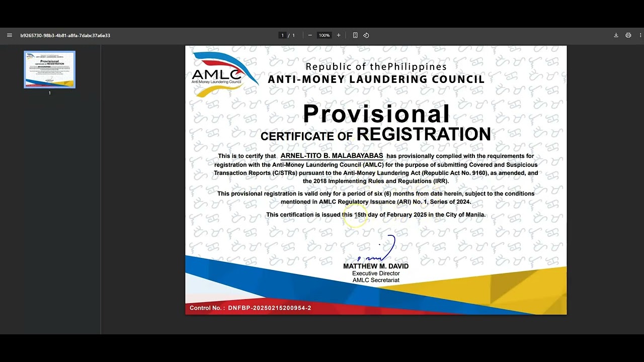Click the AMLC Secretariat text

376,280
